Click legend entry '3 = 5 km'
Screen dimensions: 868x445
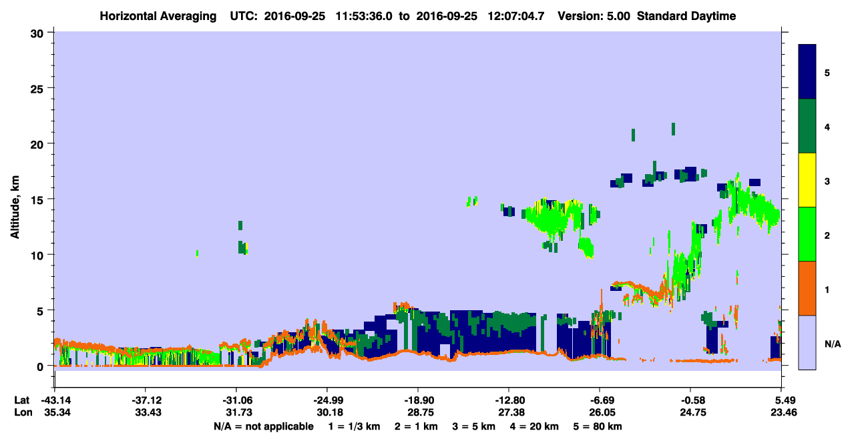tap(473, 426)
